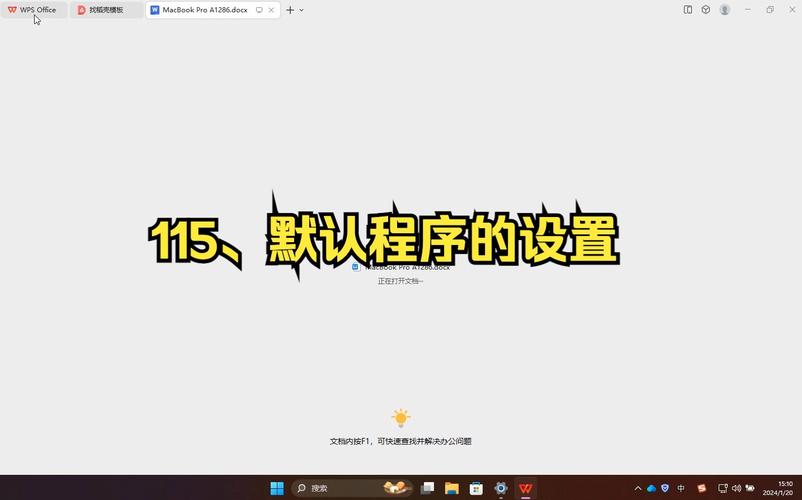Screen dimensions: 802x500
Task: Click the WPS Office taskbar icon
Action: tap(525, 488)
